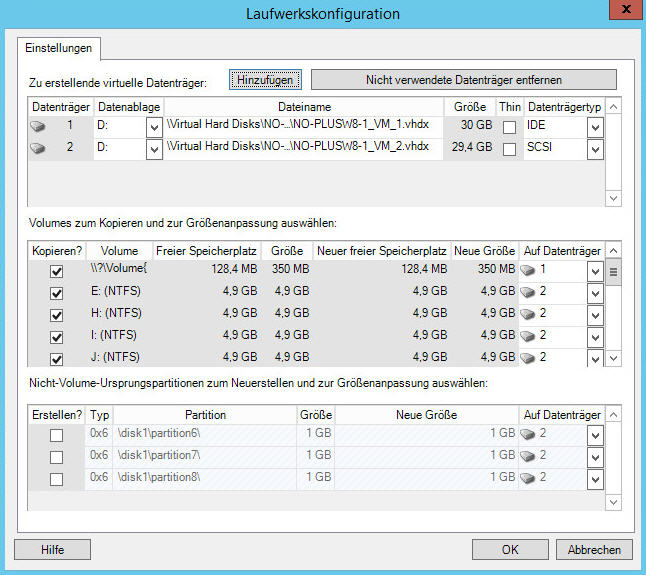
Task: Enable Thin provisioning for the IDE disk
Action: (x=510, y=127)
